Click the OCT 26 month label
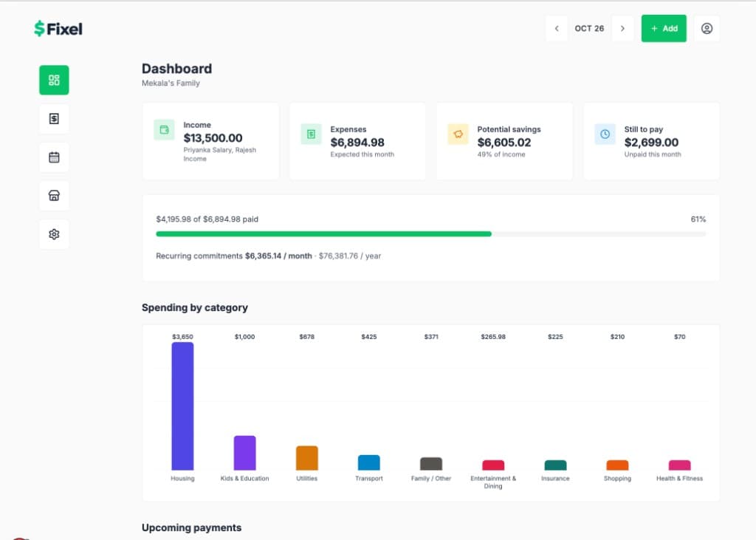756x540 pixels. click(x=589, y=29)
